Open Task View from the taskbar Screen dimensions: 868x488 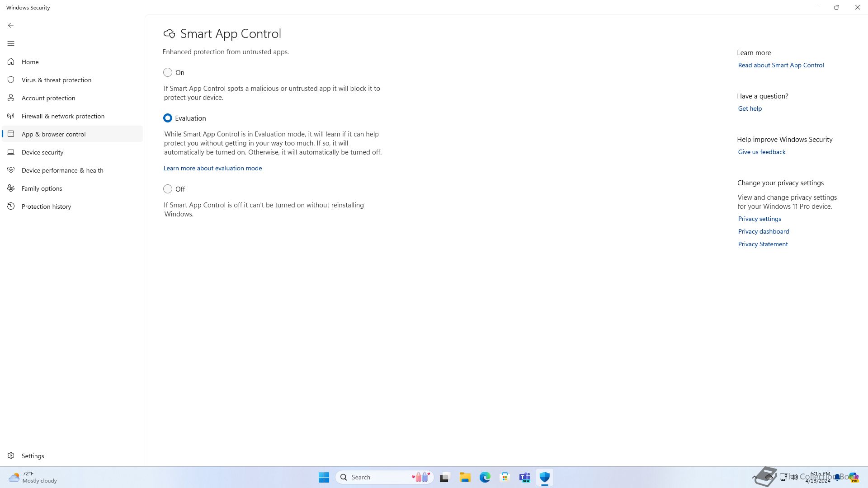click(445, 477)
